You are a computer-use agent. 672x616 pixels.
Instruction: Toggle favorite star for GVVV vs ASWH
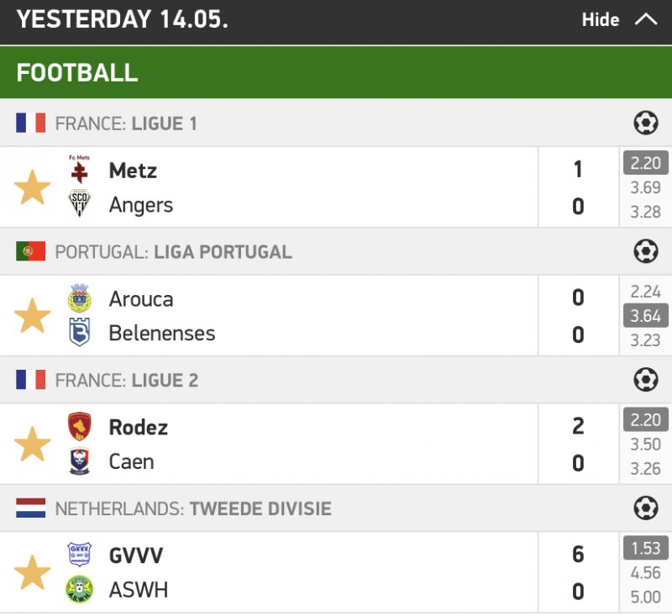click(33, 572)
